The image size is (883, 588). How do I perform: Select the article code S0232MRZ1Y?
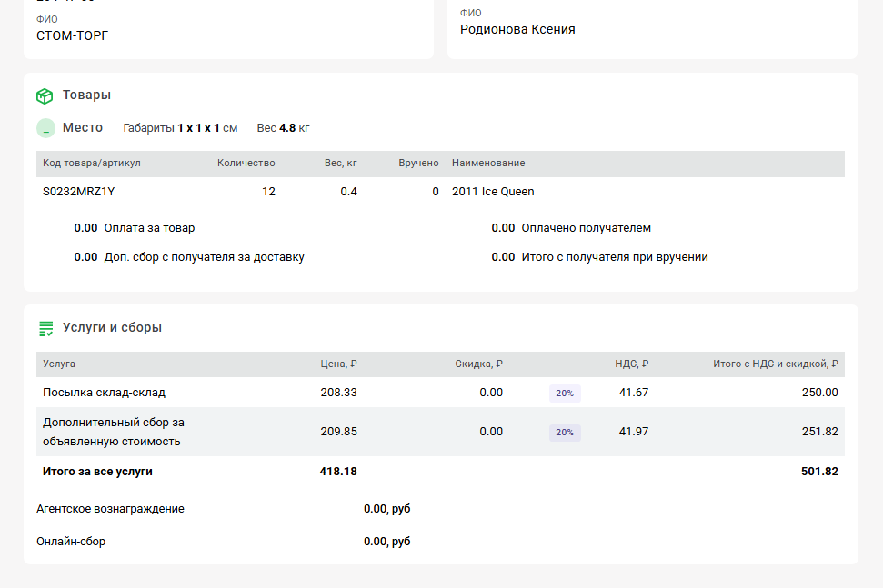[79, 192]
